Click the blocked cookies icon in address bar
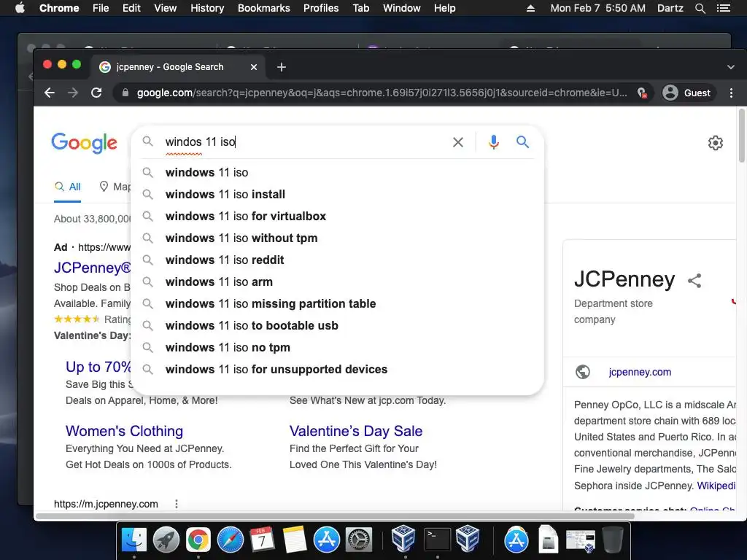747x560 pixels. click(642, 93)
